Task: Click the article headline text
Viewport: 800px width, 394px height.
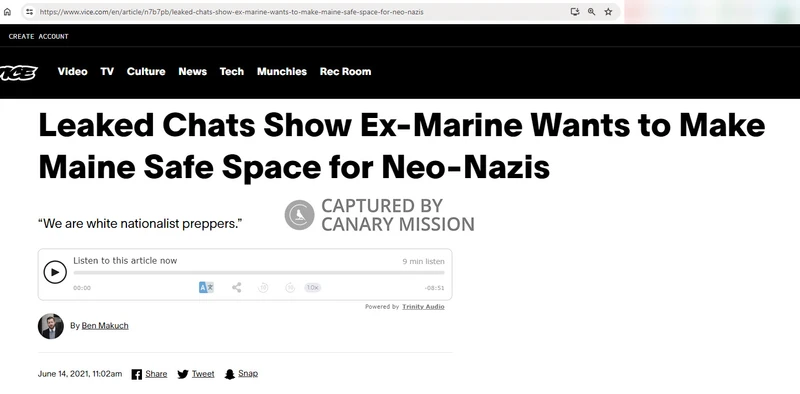Action: pos(402,146)
